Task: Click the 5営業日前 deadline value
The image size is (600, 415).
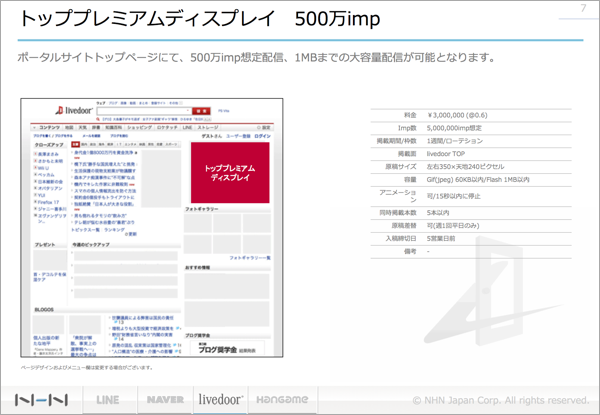Action: (x=441, y=239)
